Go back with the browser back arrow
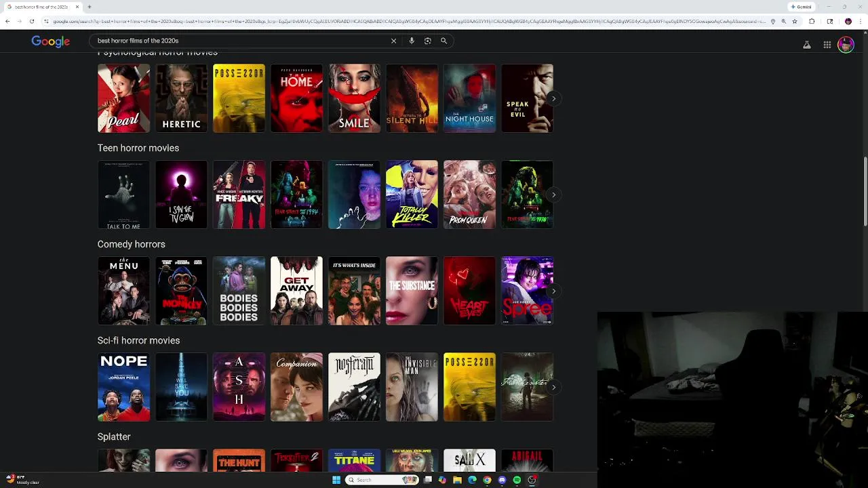 (x=7, y=21)
